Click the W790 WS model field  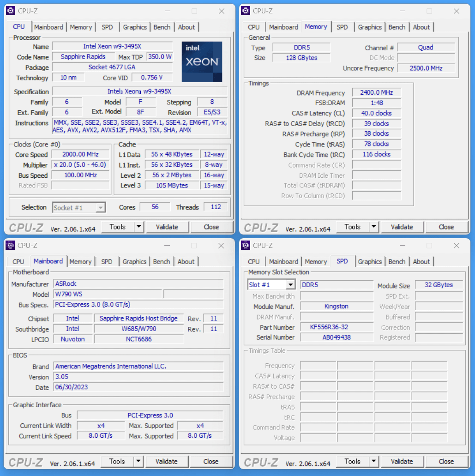pos(108,294)
